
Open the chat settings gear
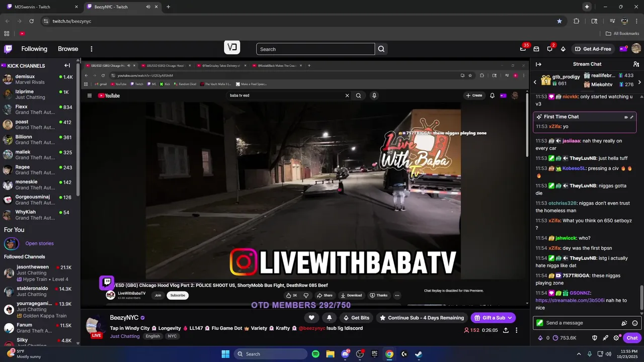(616, 338)
